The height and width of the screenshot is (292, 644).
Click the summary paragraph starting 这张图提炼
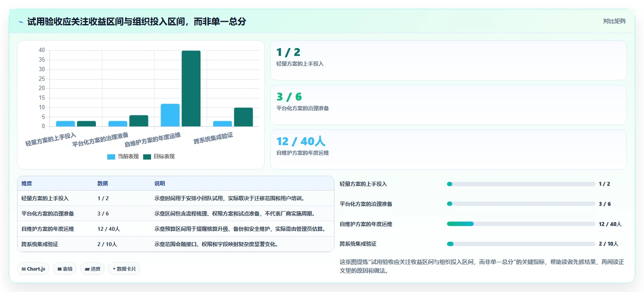point(482,266)
